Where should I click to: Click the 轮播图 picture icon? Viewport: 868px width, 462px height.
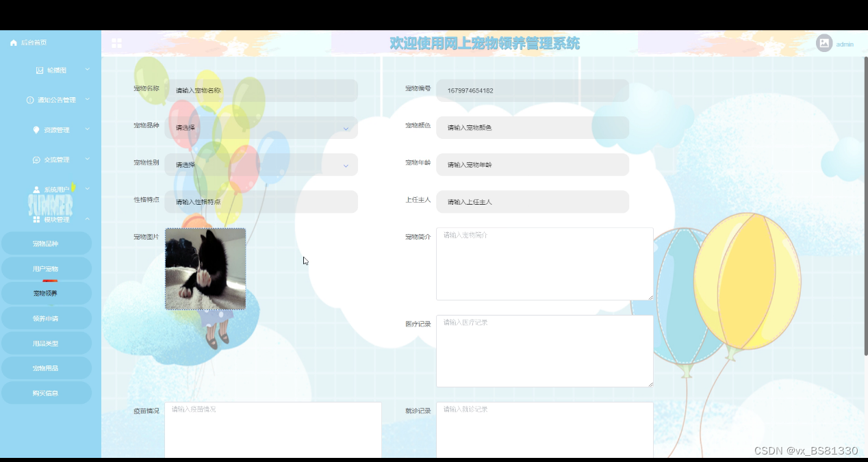coord(40,70)
